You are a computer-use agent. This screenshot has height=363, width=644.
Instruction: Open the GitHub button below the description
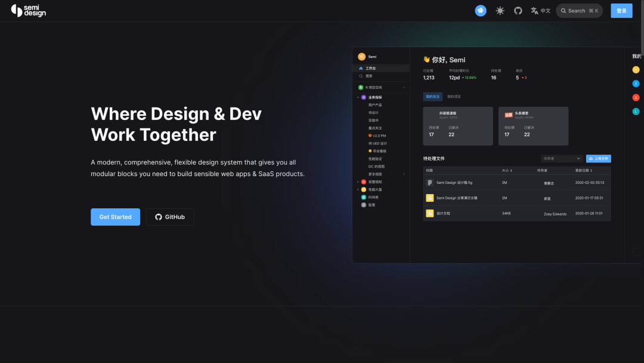coord(169,217)
